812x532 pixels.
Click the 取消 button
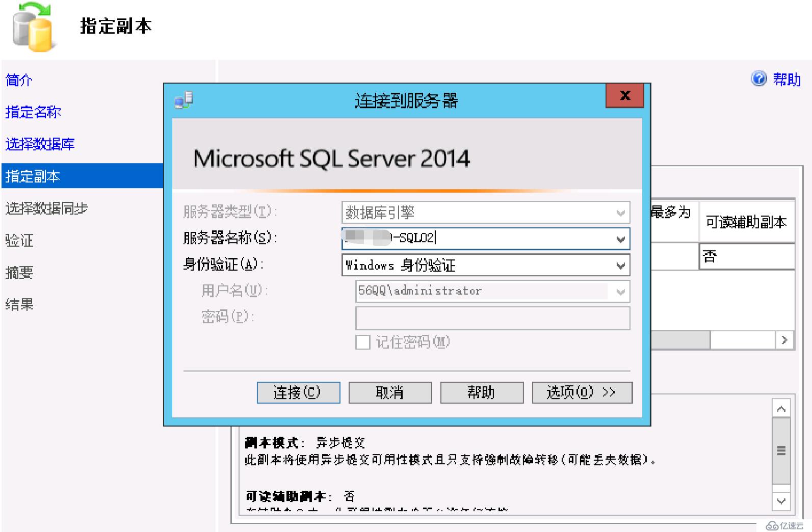(390, 392)
